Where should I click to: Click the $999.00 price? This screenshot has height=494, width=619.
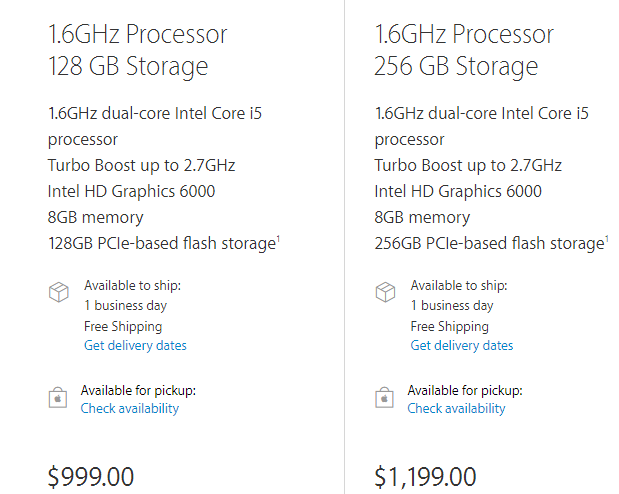[x=91, y=477]
